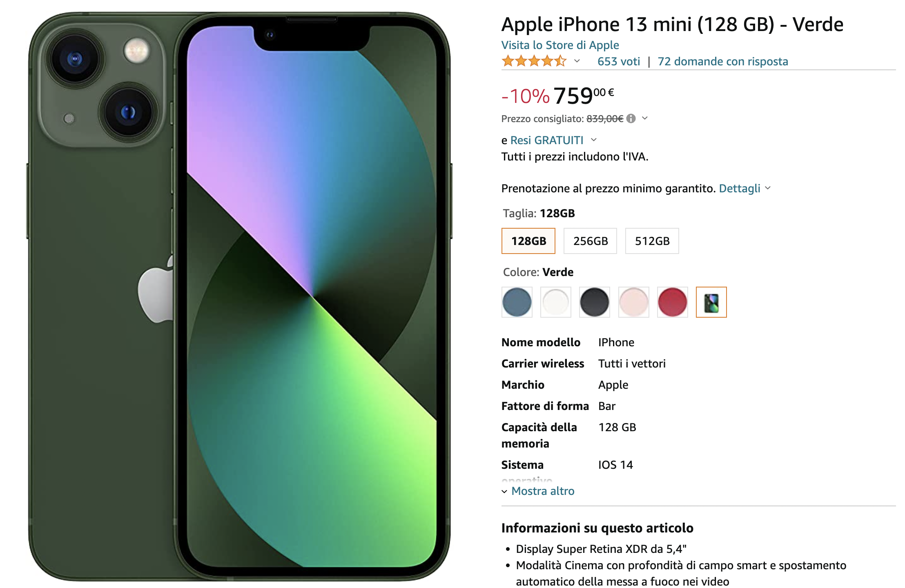The image size is (905, 588).
Task: Expand the Dettagli chevron
Action: point(768,188)
